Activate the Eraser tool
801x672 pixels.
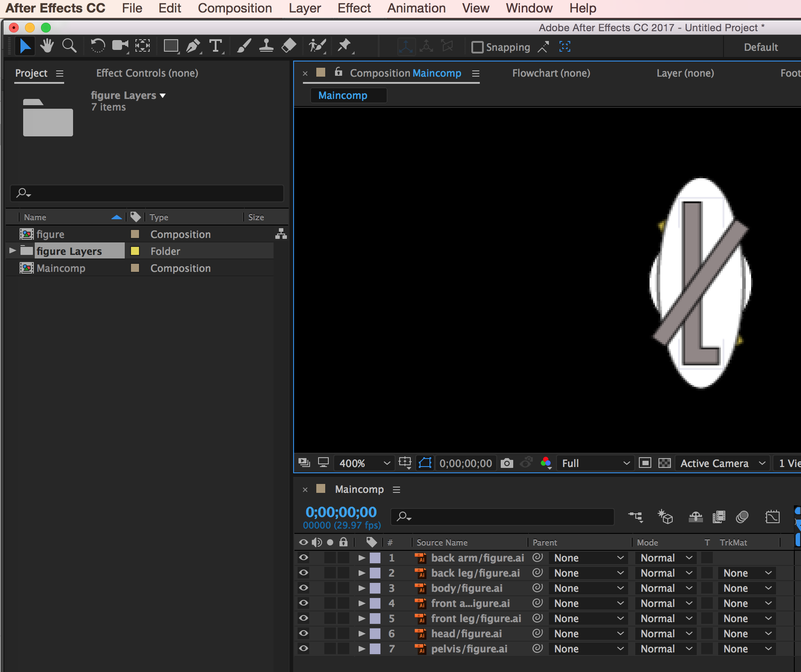tap(289, 46)
